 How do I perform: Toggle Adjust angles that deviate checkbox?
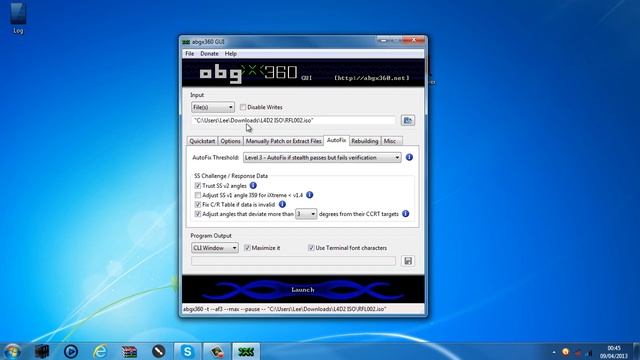coord(198,214)
